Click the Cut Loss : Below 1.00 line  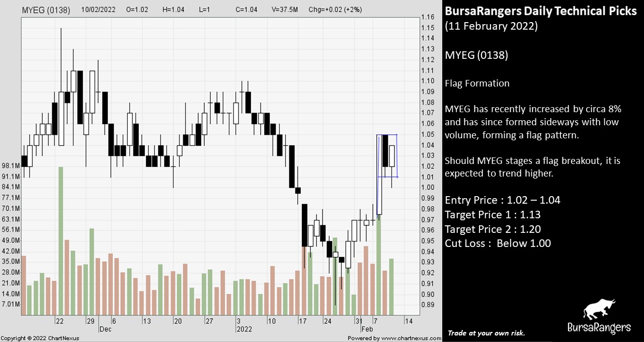coord(498,243)
